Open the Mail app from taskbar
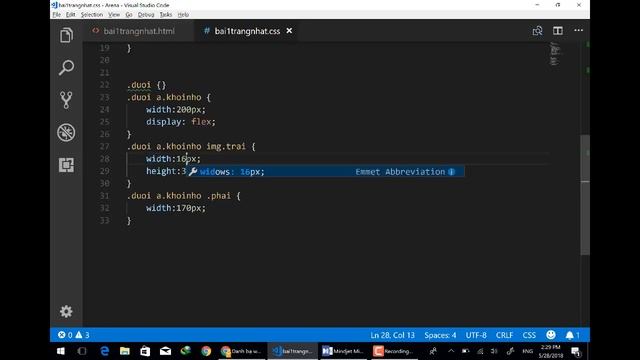 click(165, 351)
